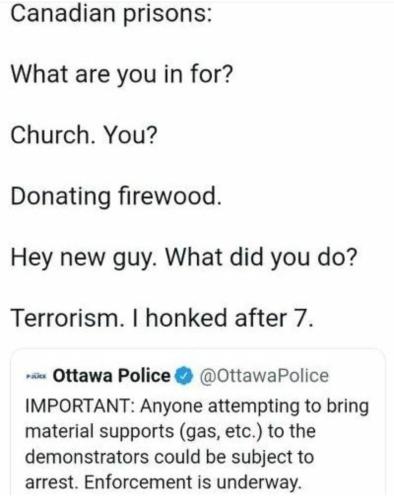Click 'Hey new guy. What did you do?'
Image resolution: width=394 pixels, height=500 pixels.
pos(184,258)
